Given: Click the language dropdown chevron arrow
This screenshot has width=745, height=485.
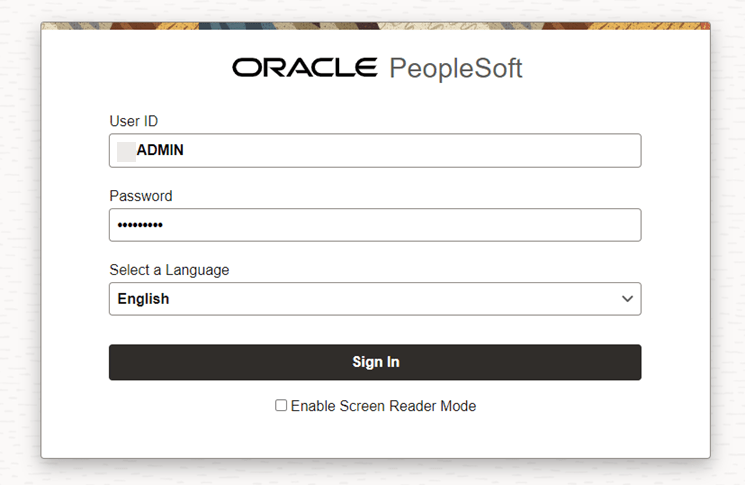Looking at the screenshot, I should pyautogui.click(x=627, y=299).
